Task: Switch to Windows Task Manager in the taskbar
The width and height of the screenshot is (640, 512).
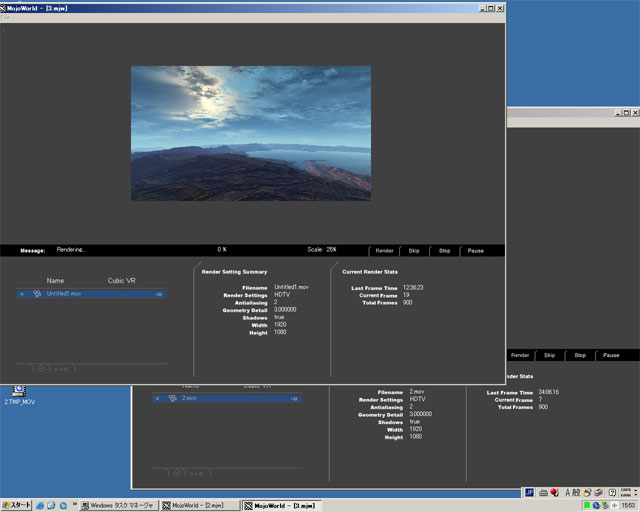Action: click(x=118, y=505)
